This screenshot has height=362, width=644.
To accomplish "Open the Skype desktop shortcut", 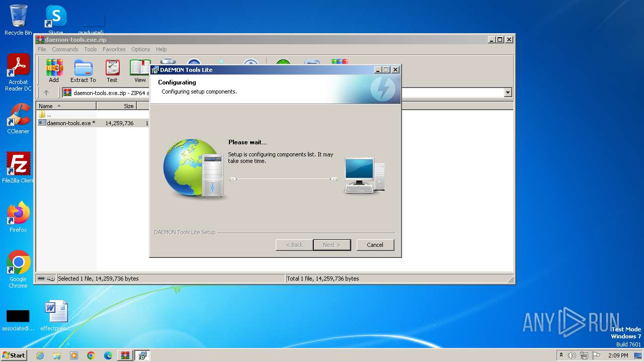I will pos(55,20).
